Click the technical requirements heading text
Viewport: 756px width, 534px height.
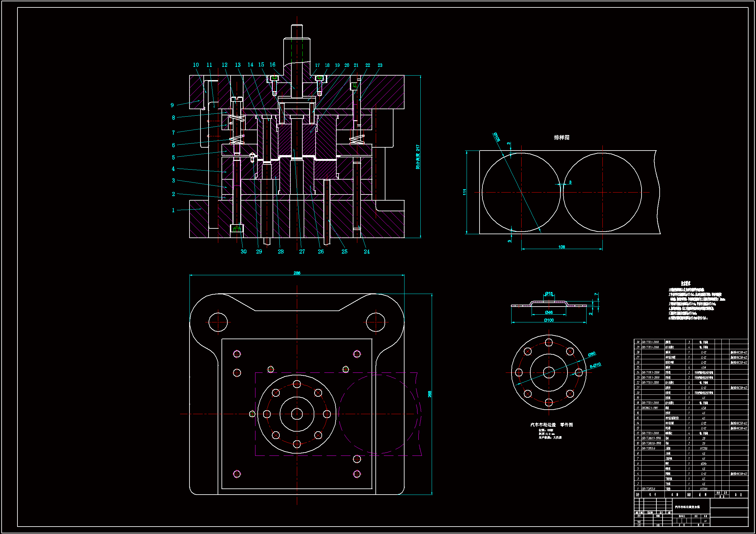(686, 283)
